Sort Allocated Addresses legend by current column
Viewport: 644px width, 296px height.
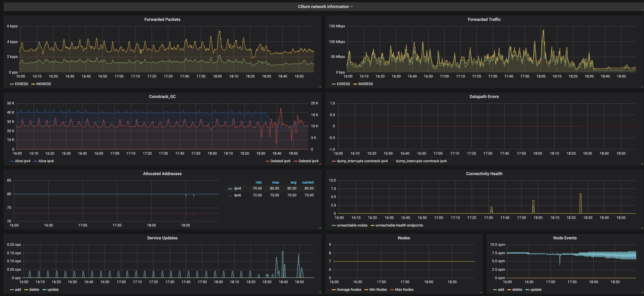coord(308,183)
